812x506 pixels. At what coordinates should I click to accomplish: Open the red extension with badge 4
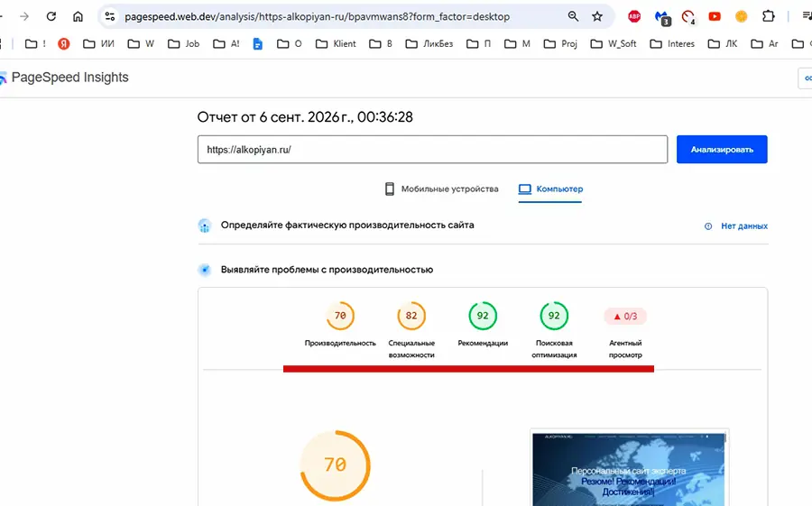tap(688, 18)
